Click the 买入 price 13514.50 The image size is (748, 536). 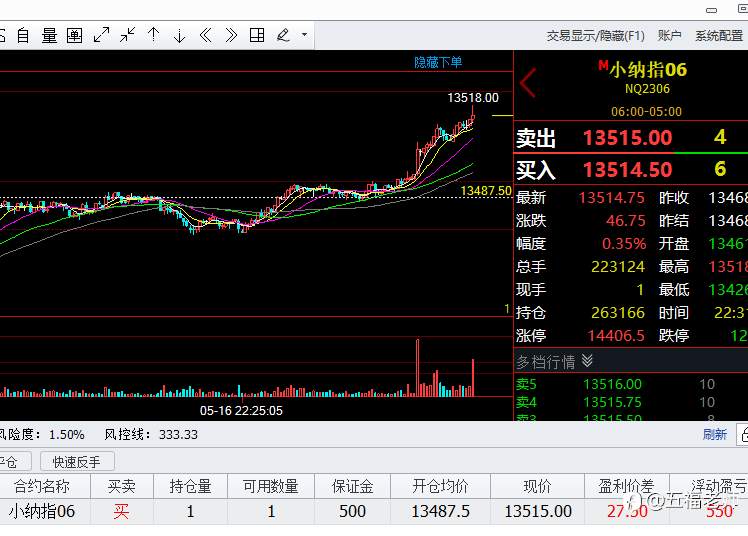(627, 170)
